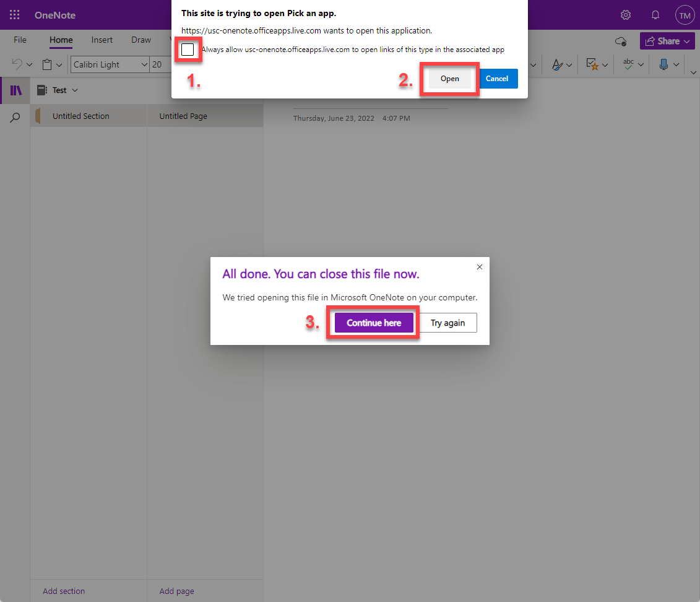Click the font size field showing 20
The image size is (700, 602).
click(x=161, y=64)
